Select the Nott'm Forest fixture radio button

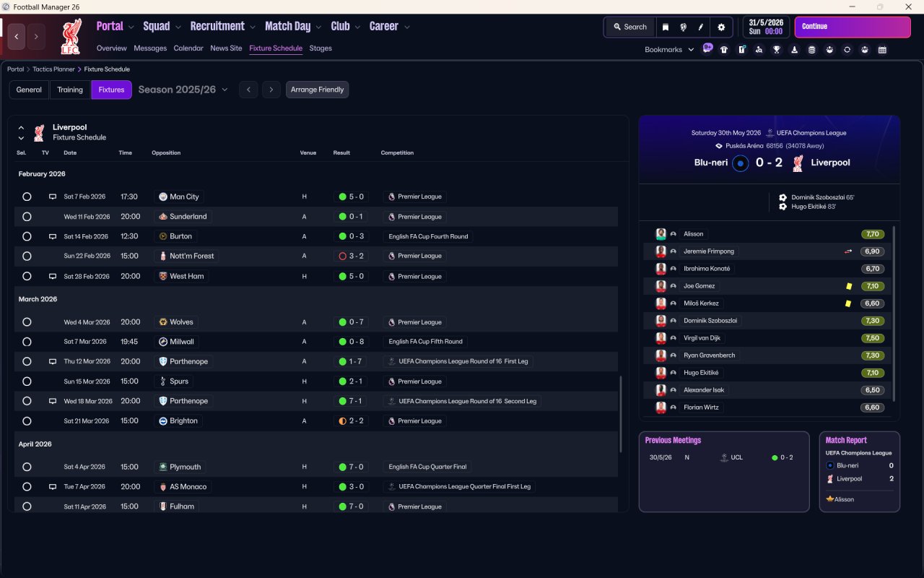pyautogui.click(x=27, y=256)
